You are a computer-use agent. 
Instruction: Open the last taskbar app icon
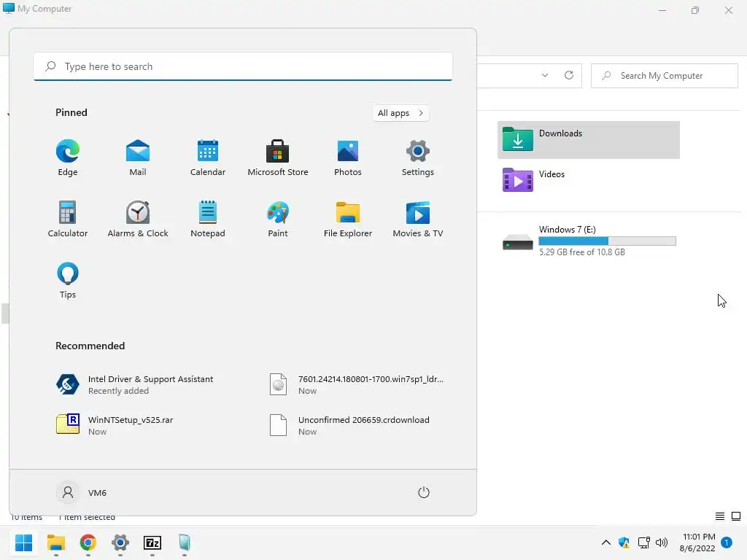pos(185,542)
